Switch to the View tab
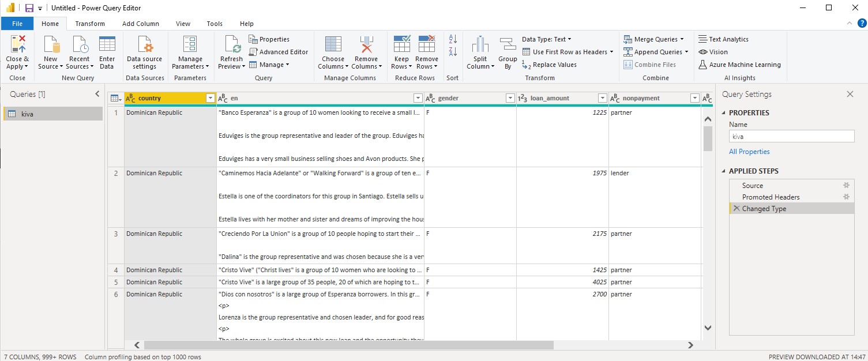The image size is (868, 361). 183,24
